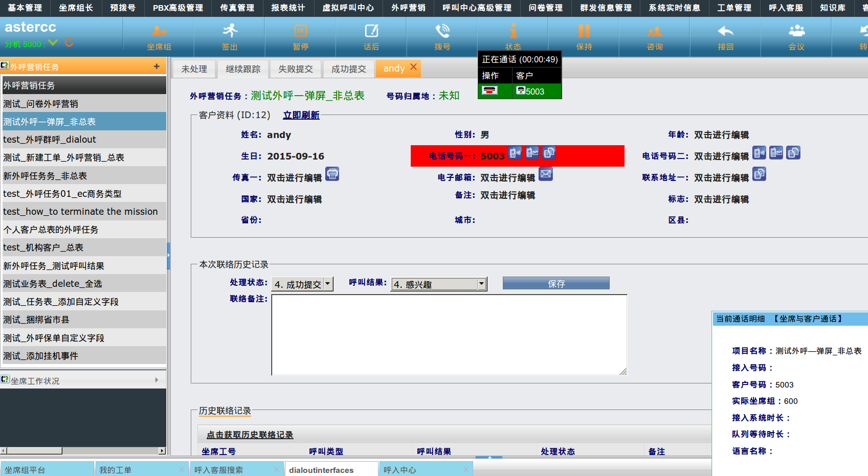Click the email envelope icon beside 电子邮箱

pyautogui.click(x=546, y=174)
